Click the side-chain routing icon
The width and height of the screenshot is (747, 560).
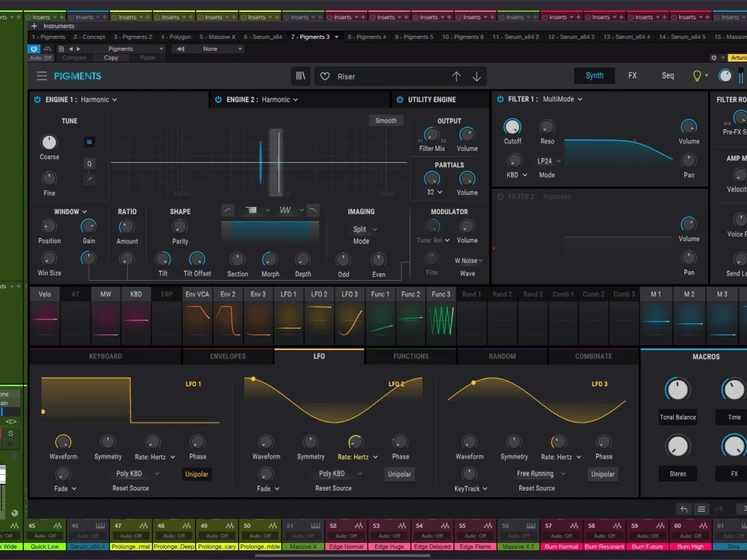(181, 49)
